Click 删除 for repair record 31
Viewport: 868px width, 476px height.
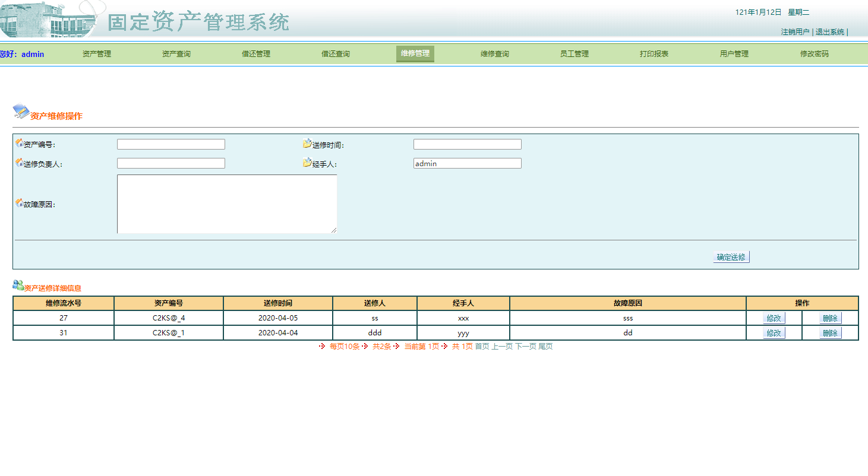point(829,332)
